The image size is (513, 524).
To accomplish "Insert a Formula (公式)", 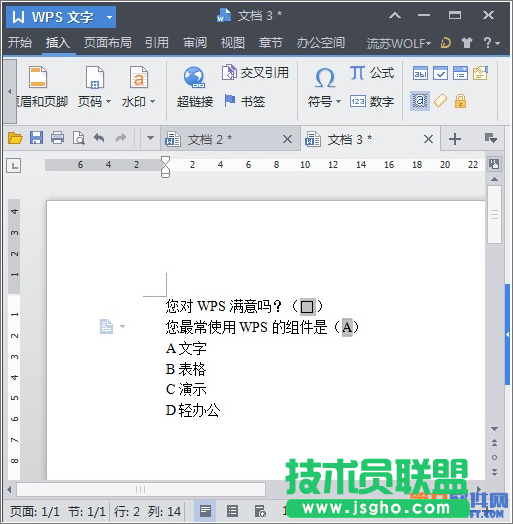I will point(372,73).
